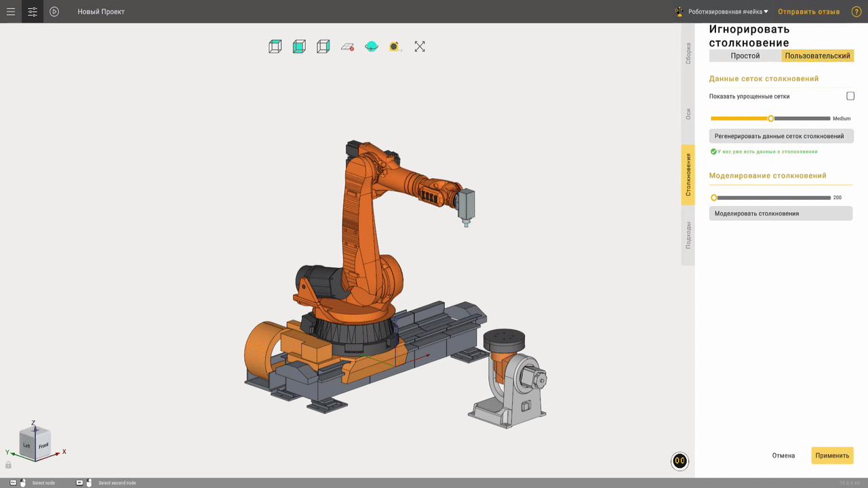
Task: Click the settings sliders icon in top bar
Action: (x=33, y=12)
